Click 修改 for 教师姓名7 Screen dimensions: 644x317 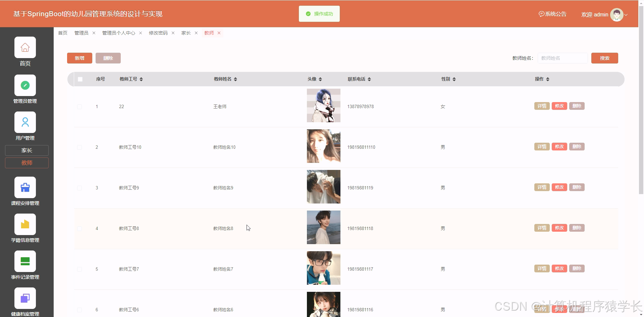point(559,269)
